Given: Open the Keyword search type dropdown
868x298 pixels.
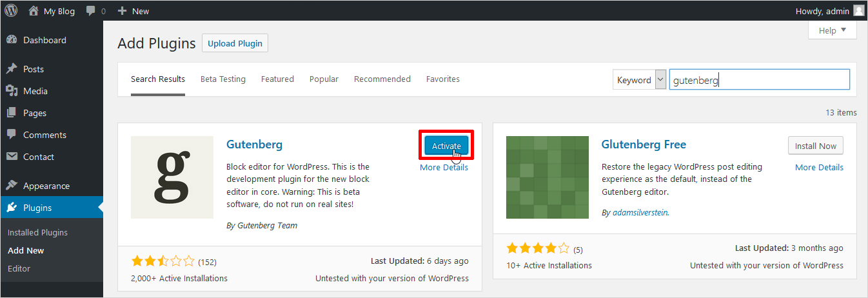Looking at the screenshot, I should click(x=640, y=80).
